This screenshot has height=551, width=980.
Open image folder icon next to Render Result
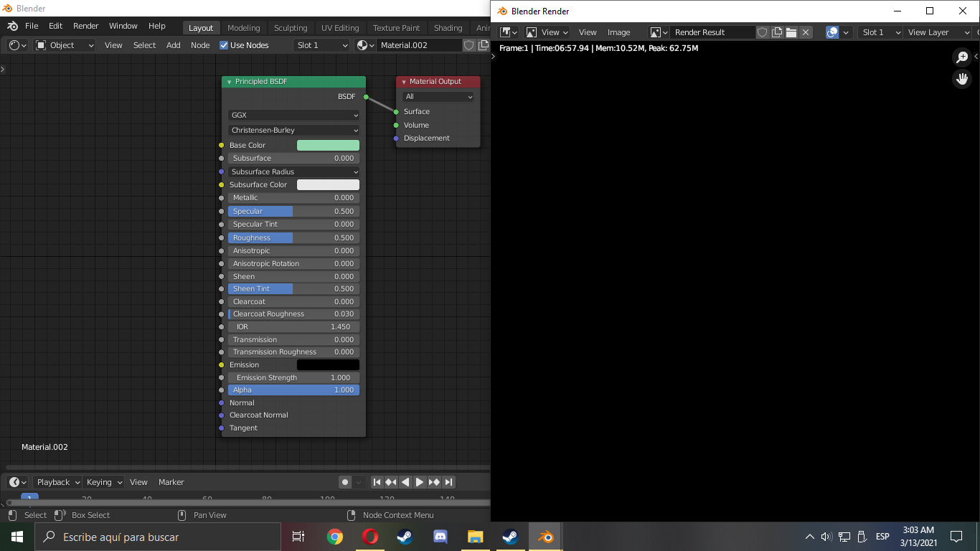coord(791,32)
